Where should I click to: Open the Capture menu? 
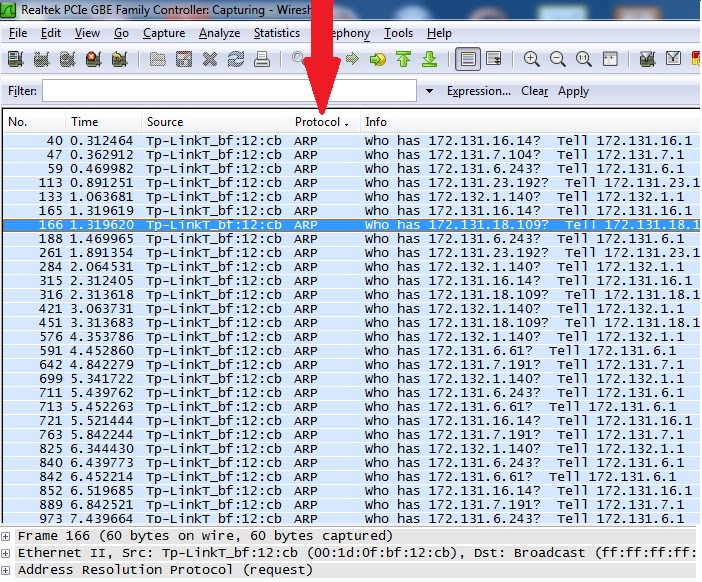(x=164, y=33)
